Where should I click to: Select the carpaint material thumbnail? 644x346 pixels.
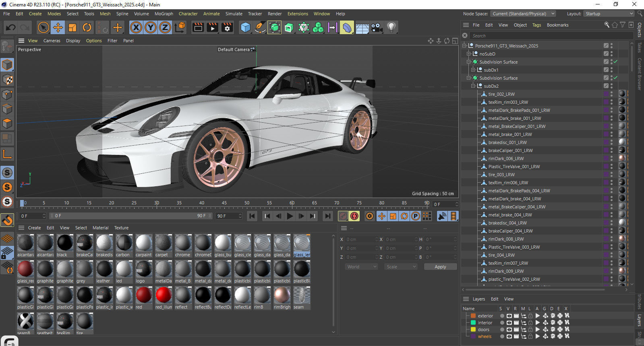[x=143, y=245]
